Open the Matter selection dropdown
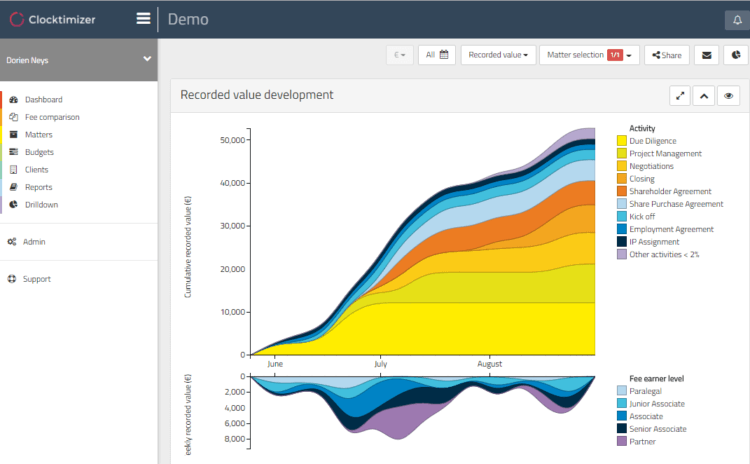The width and height of the screenshot is (750, 464). 589,55
